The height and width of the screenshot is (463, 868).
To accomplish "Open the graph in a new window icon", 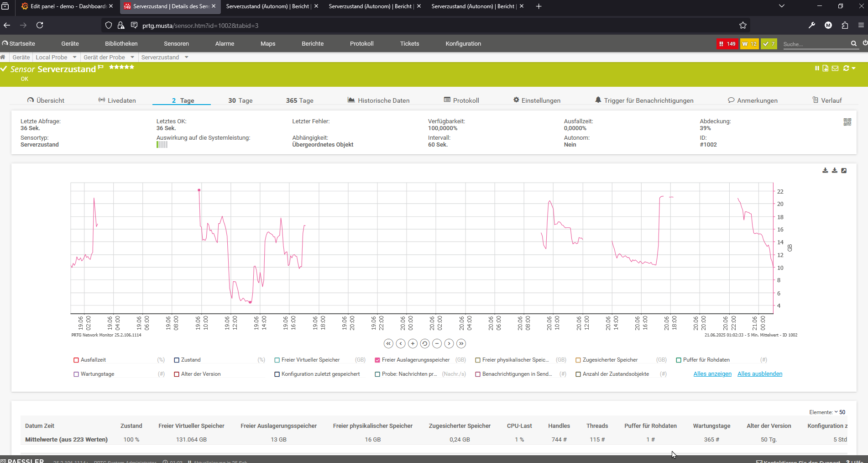I will (844, 170).
